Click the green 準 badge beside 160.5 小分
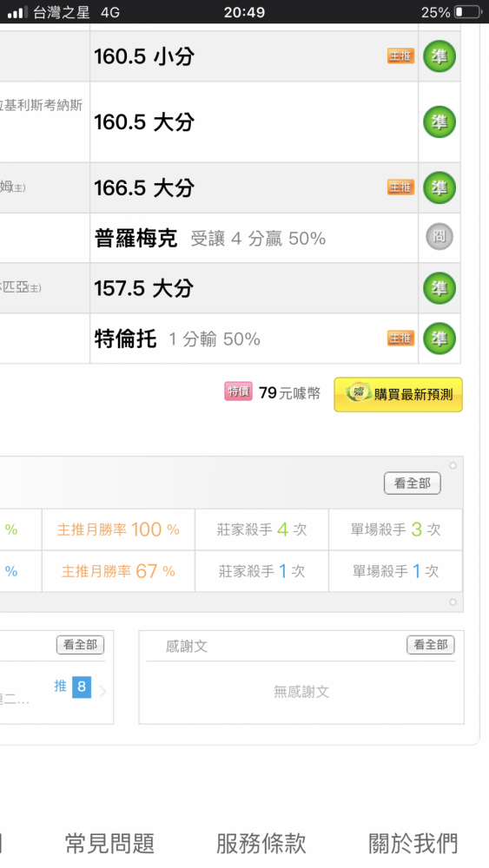This screenshot has height=868, width=489. [x=439, y=56]
